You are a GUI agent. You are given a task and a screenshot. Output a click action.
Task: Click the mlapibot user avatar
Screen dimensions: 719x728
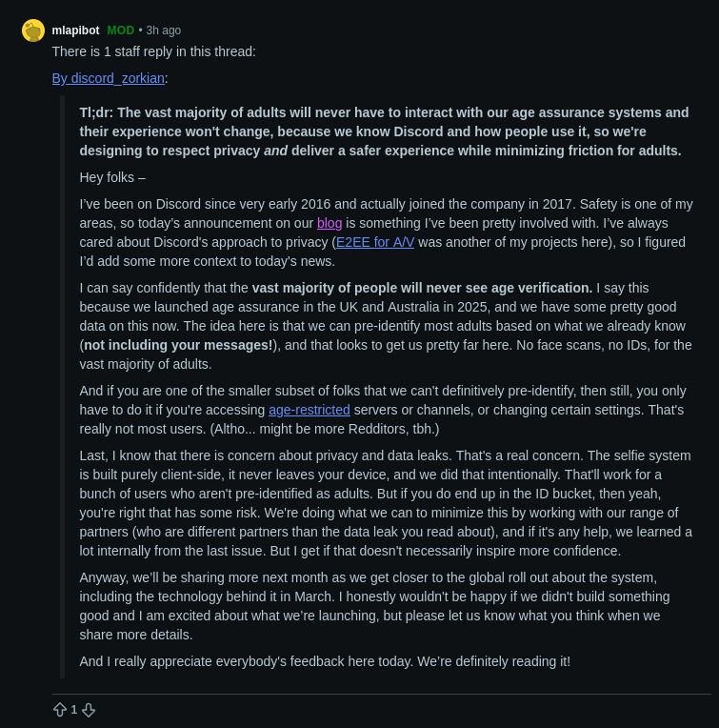33,30
